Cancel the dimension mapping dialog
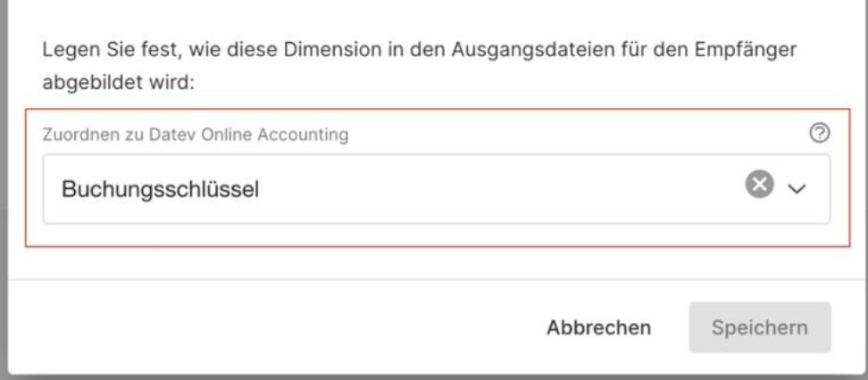Image resolution: width=868 pixels, height=380 pixels. click(x=598, y=327)
